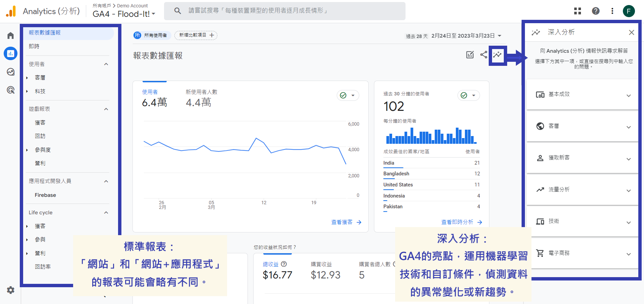Open the Advertising cursor icon in left rail

(x=11, y=90)
